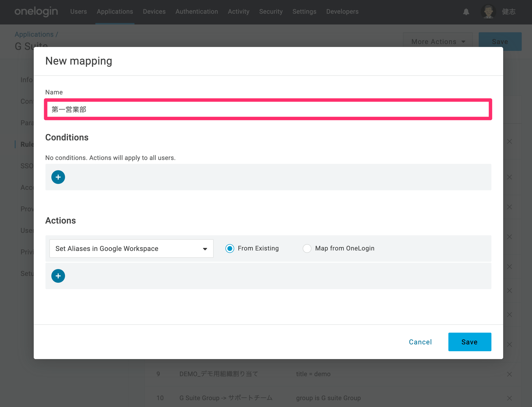Open the Devices menu
Screen dimensions: 532x407
coord(154,11)
